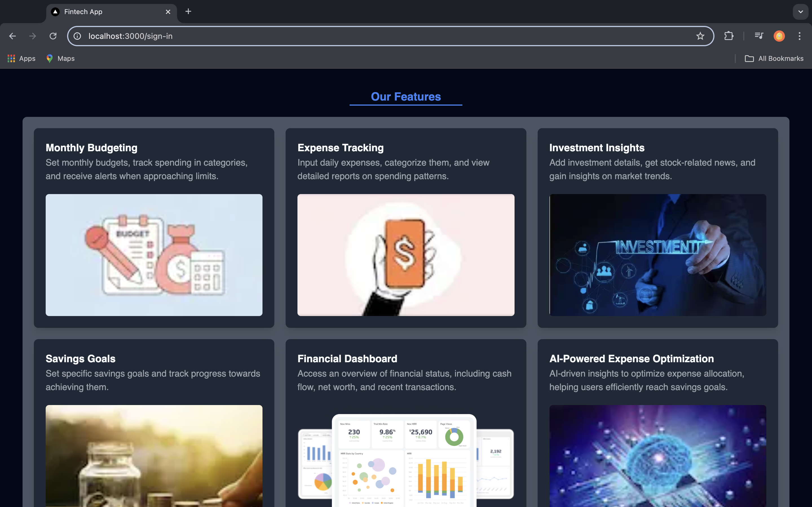
Task: View site information icon in address bar
Action: 78,36
